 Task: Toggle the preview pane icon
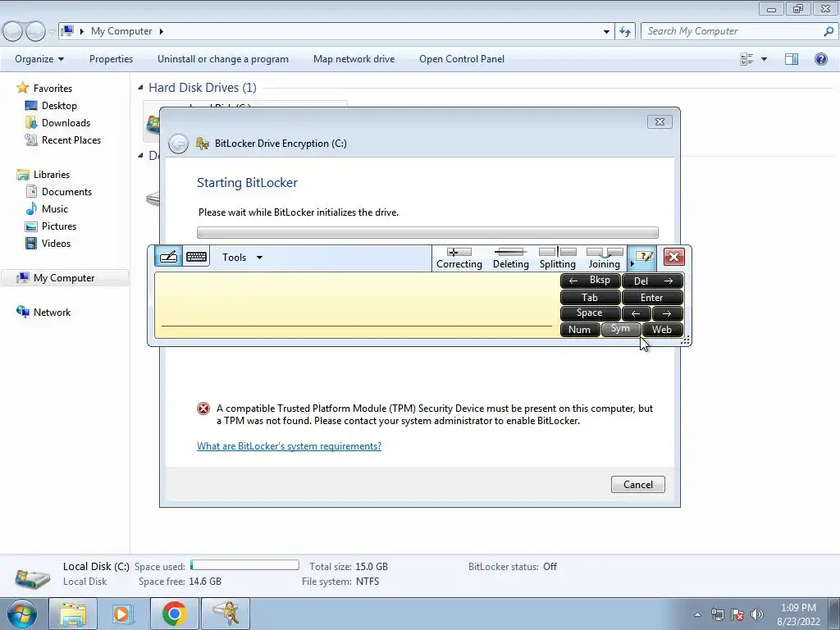pyautogui.click(x=792, y=59)
